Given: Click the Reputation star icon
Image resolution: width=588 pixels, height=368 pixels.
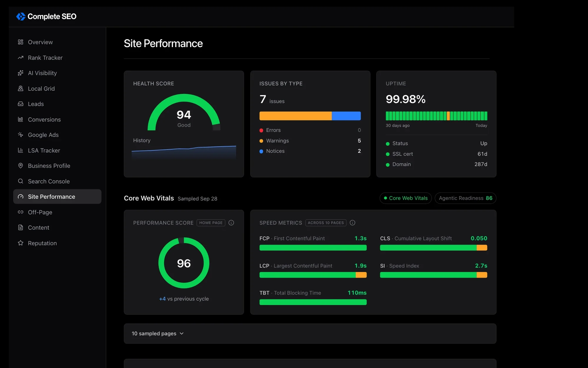Looking at the screenshot, I should [x=21, y=243].
